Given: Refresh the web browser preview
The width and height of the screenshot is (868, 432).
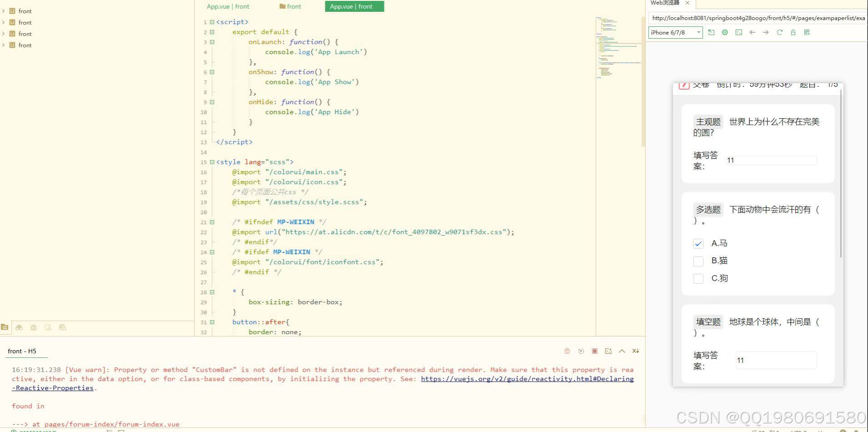Looking at the screenshot, I should pyautogui.click(x=780, y=32).
